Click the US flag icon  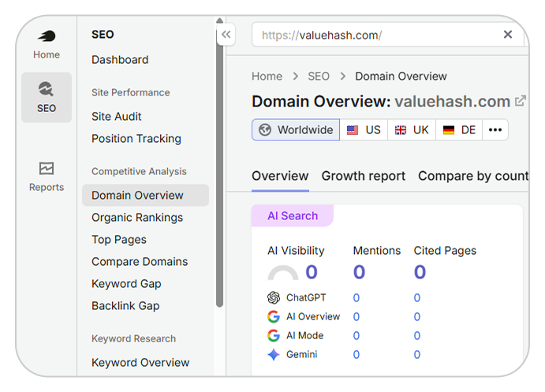click(353, 130)
